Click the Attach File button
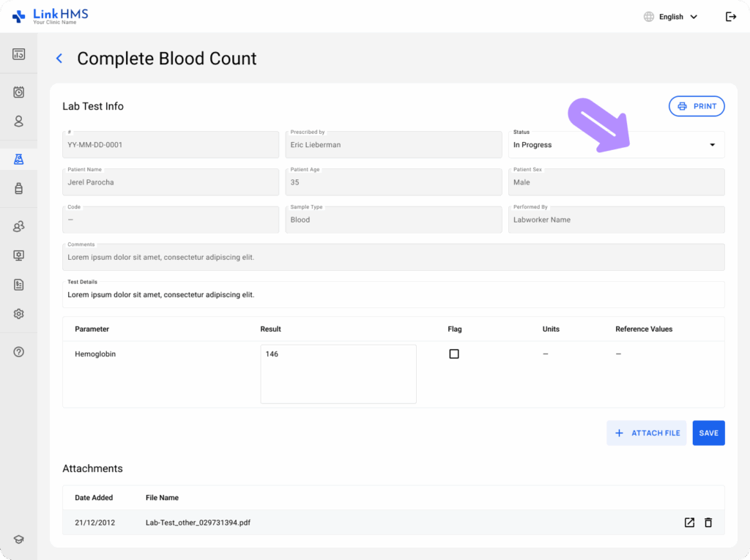The image size is (750, 560). pos(647,433)
